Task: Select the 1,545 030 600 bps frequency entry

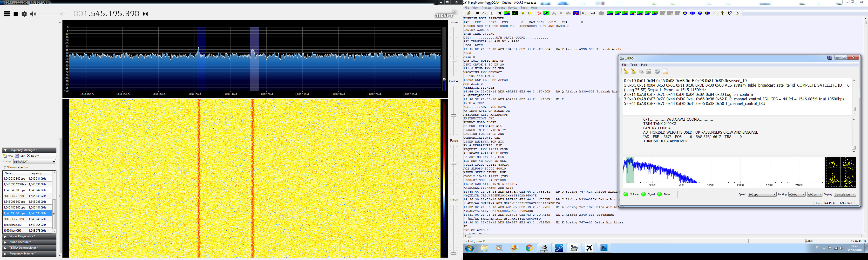Action: coord(27,179)
